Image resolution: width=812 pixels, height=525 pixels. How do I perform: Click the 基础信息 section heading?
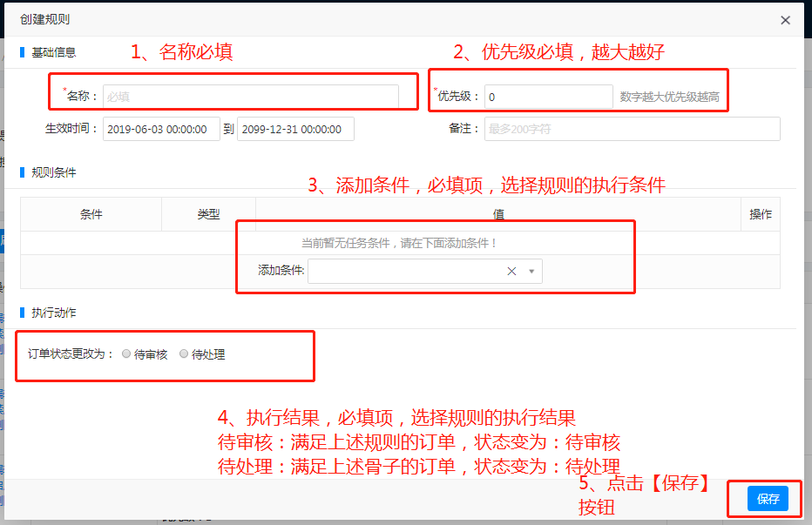54,52
